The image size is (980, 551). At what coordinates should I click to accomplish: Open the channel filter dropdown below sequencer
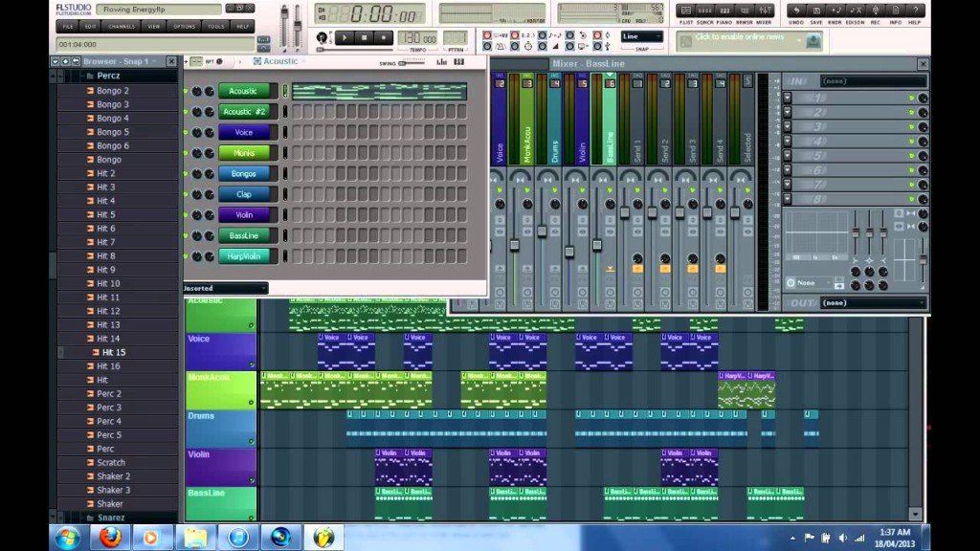coord(225,289)
